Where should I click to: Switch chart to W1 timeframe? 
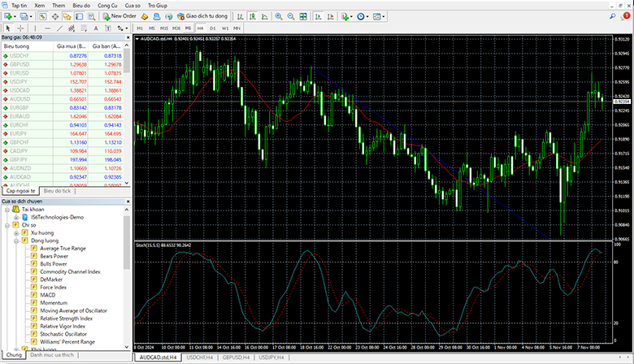[x=225, y=28]
